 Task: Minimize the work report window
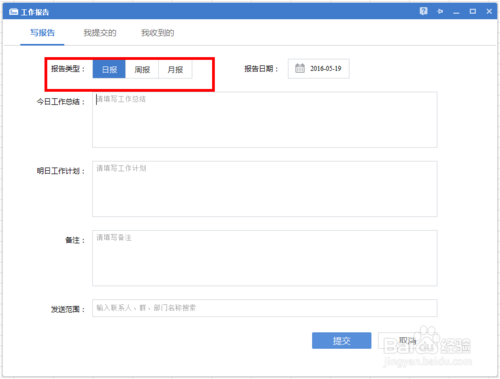[x=456, y=12]
